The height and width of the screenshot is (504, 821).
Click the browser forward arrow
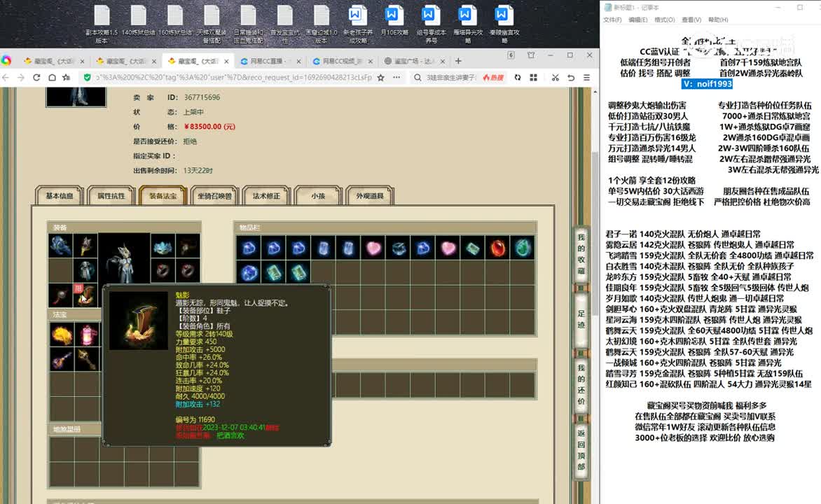[x=21, y=78]
